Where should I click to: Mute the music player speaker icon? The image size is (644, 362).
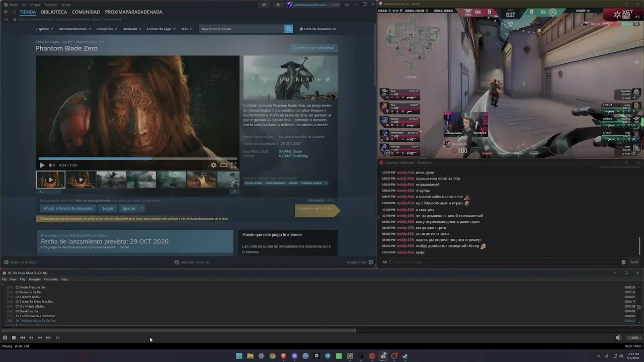pyautogui.click(x=619, y=338)
